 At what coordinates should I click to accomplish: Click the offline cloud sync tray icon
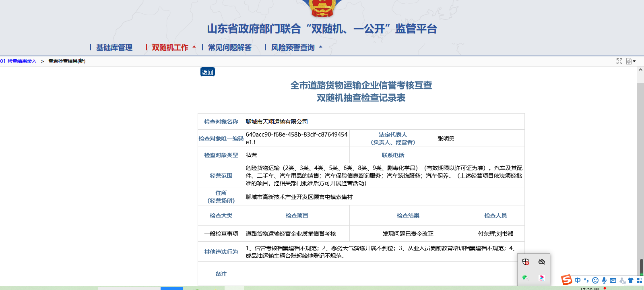542,262
